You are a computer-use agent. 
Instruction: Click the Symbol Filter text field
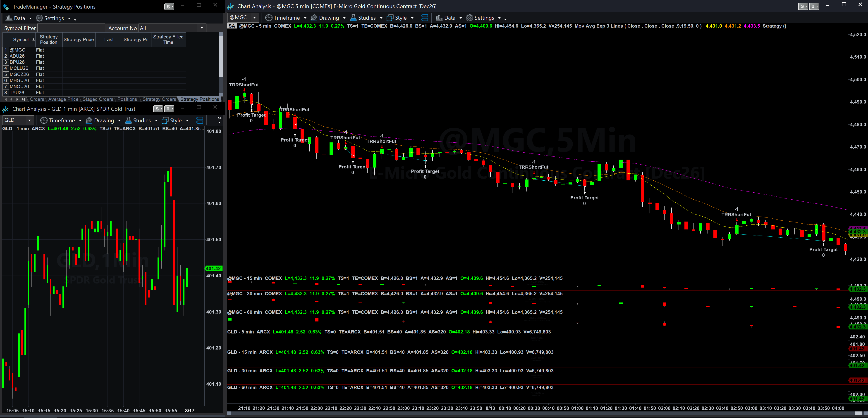point(71,28)
